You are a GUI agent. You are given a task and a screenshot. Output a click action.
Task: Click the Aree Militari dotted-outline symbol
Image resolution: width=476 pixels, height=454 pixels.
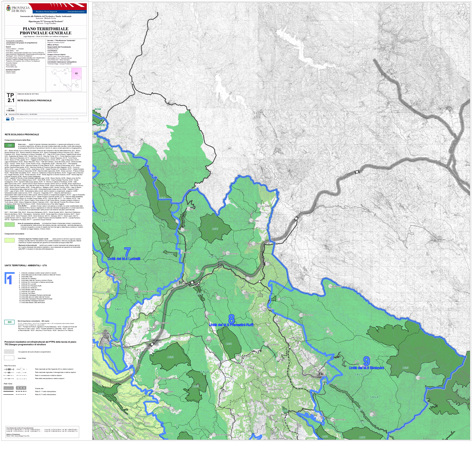click(9, 358)
